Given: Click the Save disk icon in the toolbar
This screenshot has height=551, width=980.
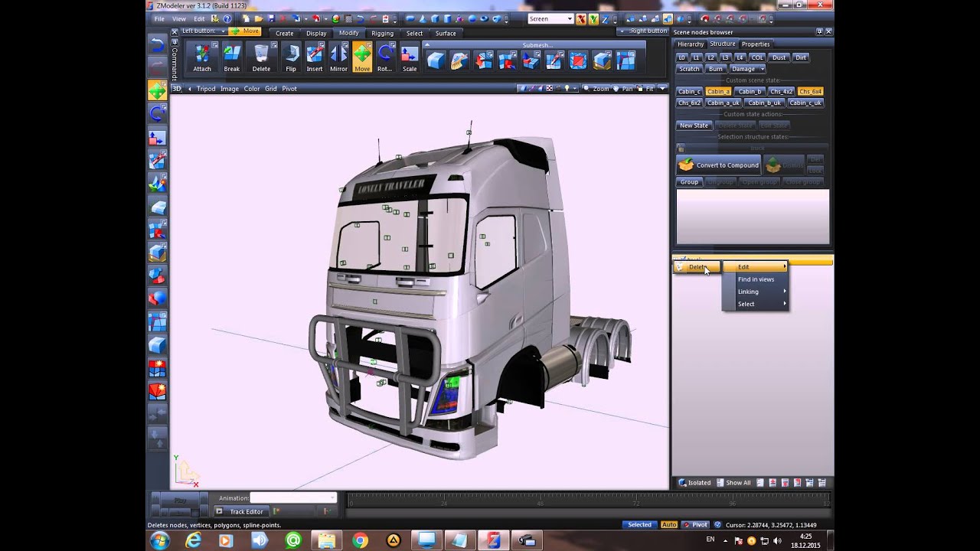Looking at the screenshot, I should pos(271,18).
